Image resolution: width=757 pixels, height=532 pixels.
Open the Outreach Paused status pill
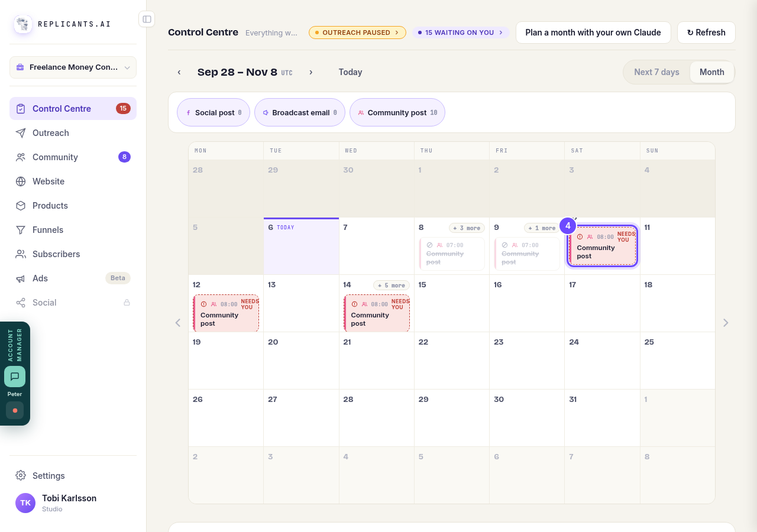(357, 33)
